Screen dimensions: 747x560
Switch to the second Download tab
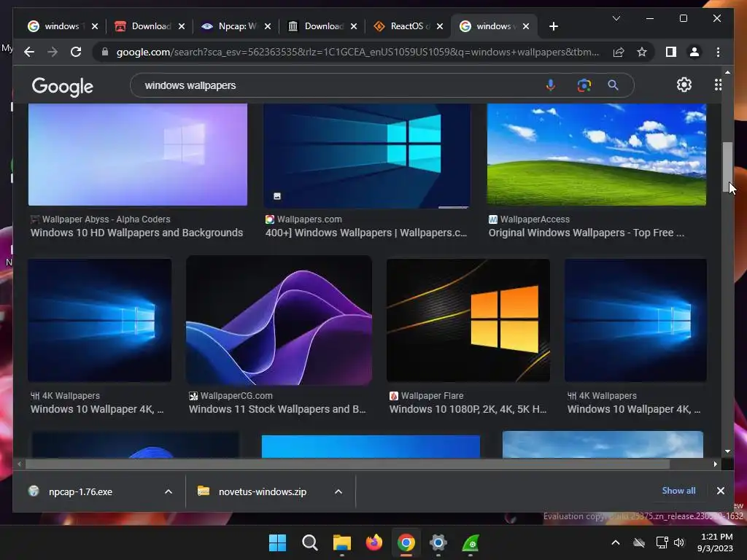(x=322, y=26)
